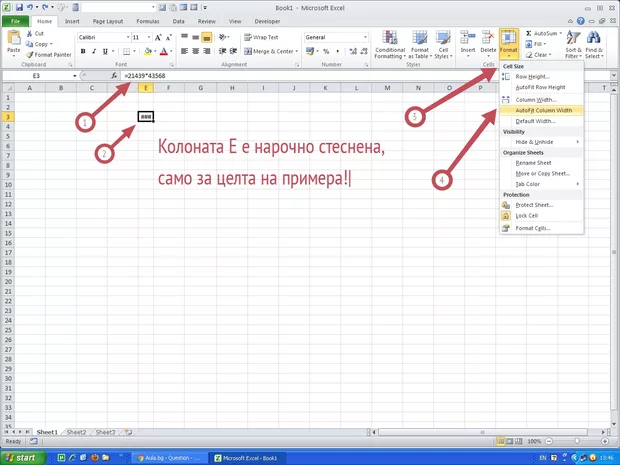620x465 pixels.
Task: Apply the yellow Fill Color swatch
Action: click(148, 51)
